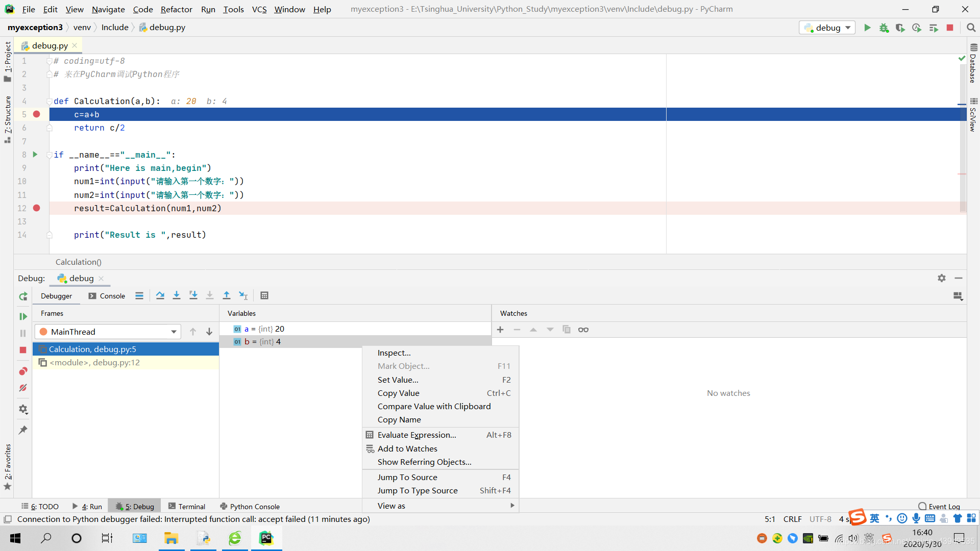Run to Cursor icon in debugger toolbar
This screenshot has height=551, width=980.
(x=243, y=295)
